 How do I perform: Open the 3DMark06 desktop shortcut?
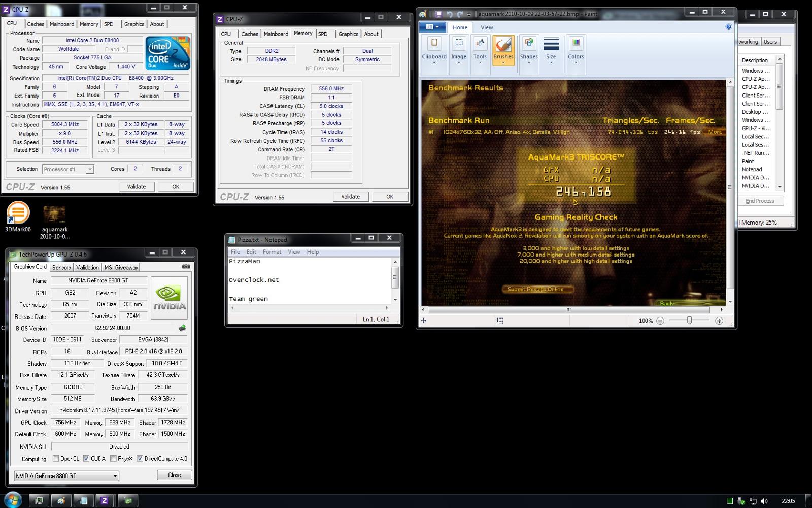[18, 217]
